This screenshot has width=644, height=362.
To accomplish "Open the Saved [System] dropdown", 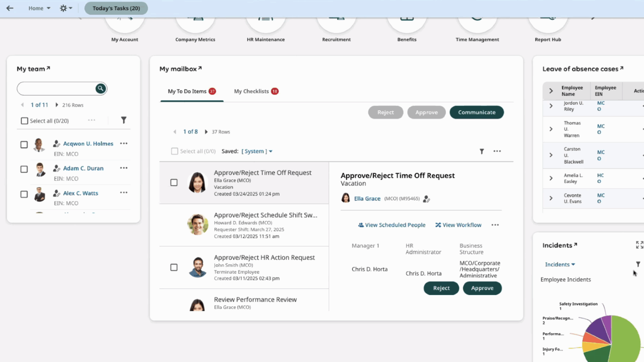I will tap(257, 151).
